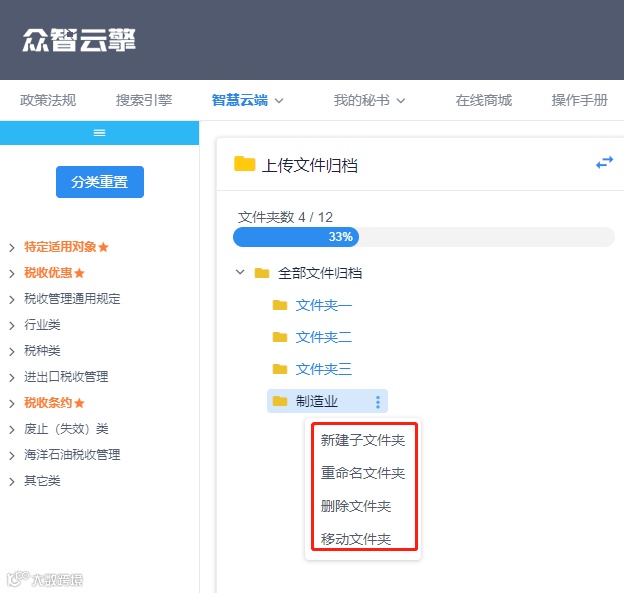Select 新建子文件夹 from context menu

pos(363,440)
